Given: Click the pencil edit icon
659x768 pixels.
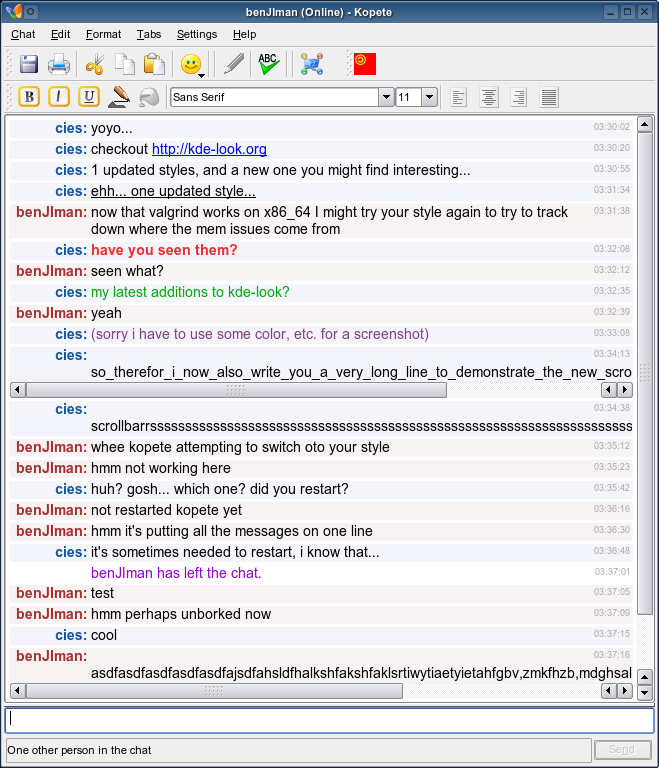Looking at the screenshot, I should [x=234, y=64].
